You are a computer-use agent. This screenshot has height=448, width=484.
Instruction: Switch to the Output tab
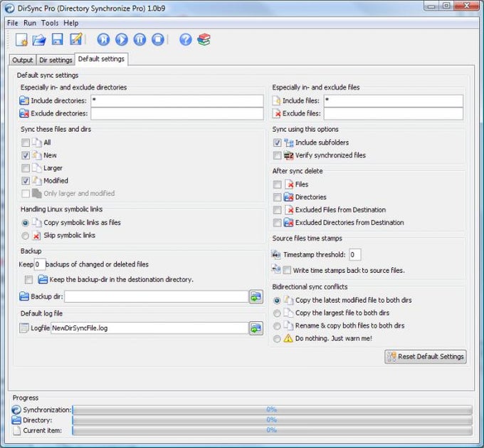click(23, 60)
